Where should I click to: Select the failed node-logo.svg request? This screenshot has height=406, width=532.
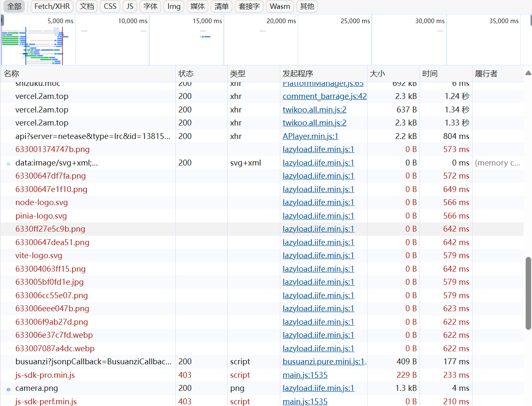(41, 203)
